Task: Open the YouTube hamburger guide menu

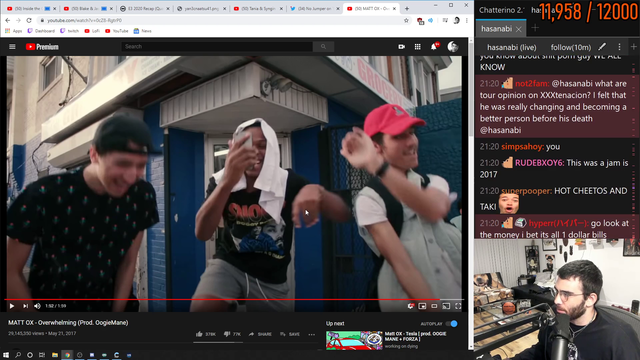Action: [12, 47]
